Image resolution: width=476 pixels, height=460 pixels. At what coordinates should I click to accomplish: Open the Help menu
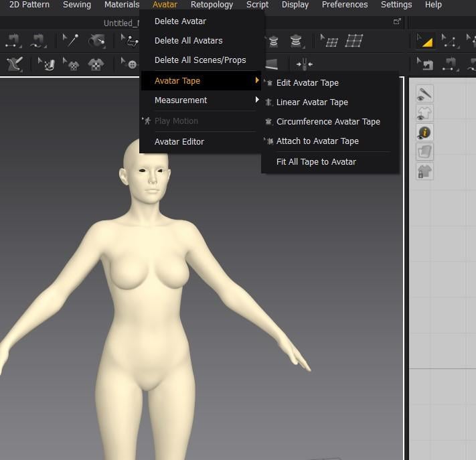(x=433, y=5)
